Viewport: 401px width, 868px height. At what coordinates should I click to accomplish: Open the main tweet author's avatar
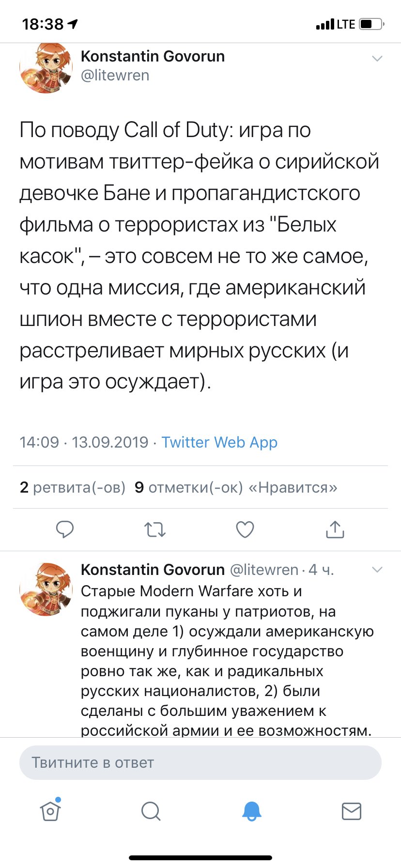[x=46, y=68]
